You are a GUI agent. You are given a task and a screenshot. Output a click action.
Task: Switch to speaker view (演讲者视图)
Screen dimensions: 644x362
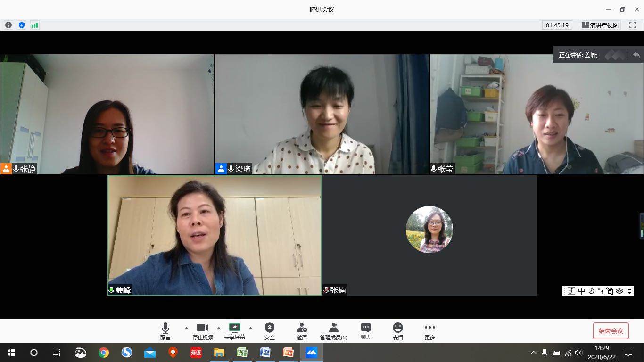pos(600,25)
